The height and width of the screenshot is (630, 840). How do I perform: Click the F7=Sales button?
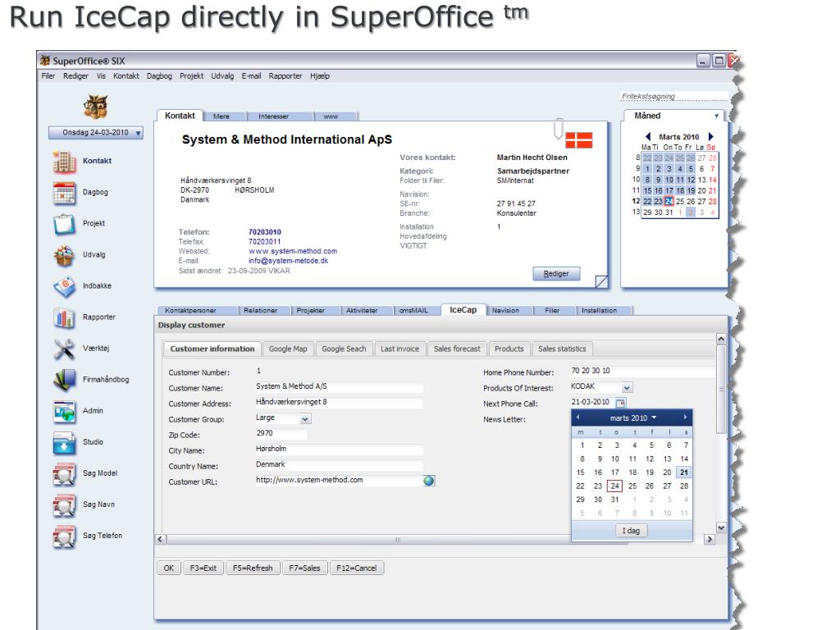[304, 568]
